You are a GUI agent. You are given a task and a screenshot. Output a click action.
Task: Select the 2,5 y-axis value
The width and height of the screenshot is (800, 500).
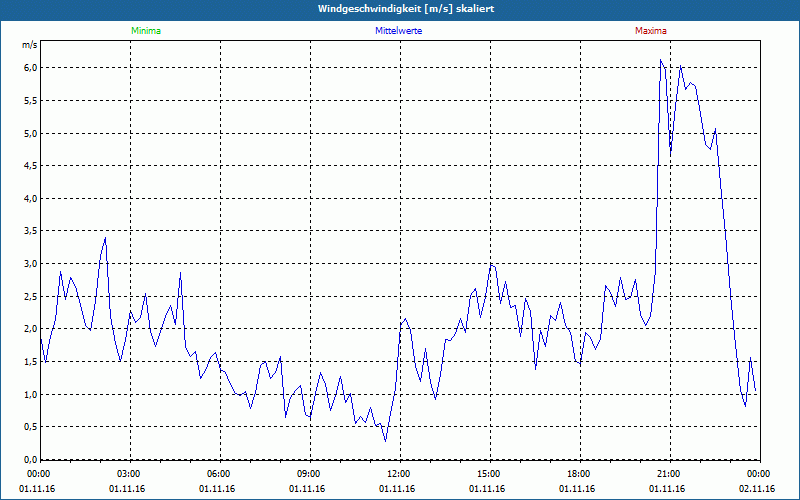(x=30, y=296)
